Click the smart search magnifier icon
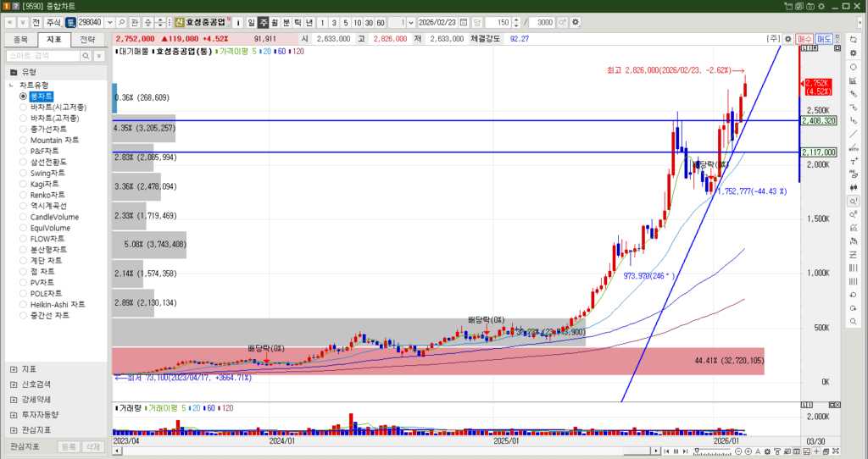Image resolution: width=868 pixels, height=459 pixels. (87, 55)
